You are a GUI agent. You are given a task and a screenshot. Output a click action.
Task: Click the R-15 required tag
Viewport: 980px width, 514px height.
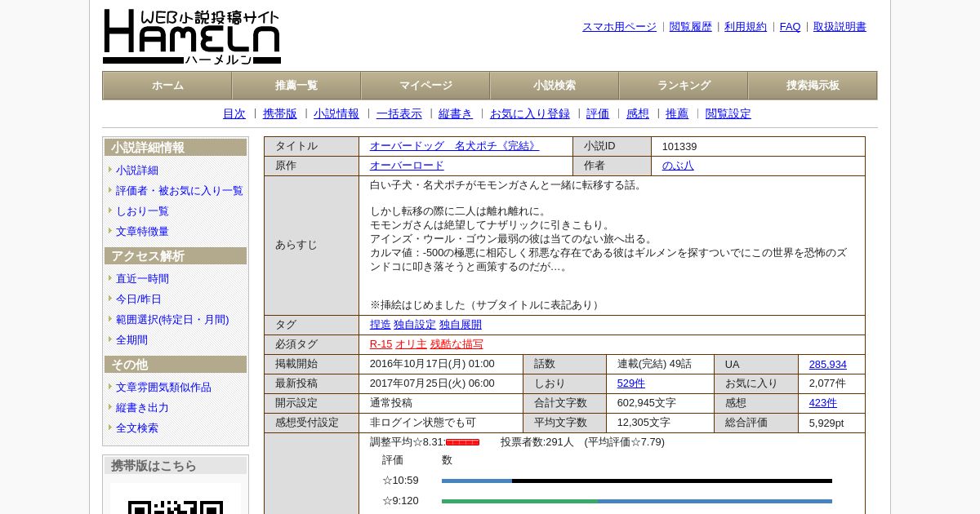click(381, 344)
